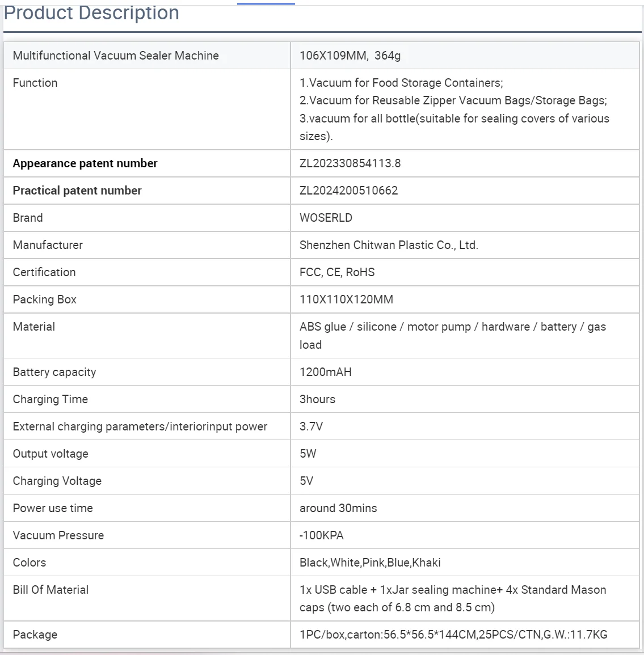
Task: Click patent value ZL202330854113.8
Action: (350, 163)
